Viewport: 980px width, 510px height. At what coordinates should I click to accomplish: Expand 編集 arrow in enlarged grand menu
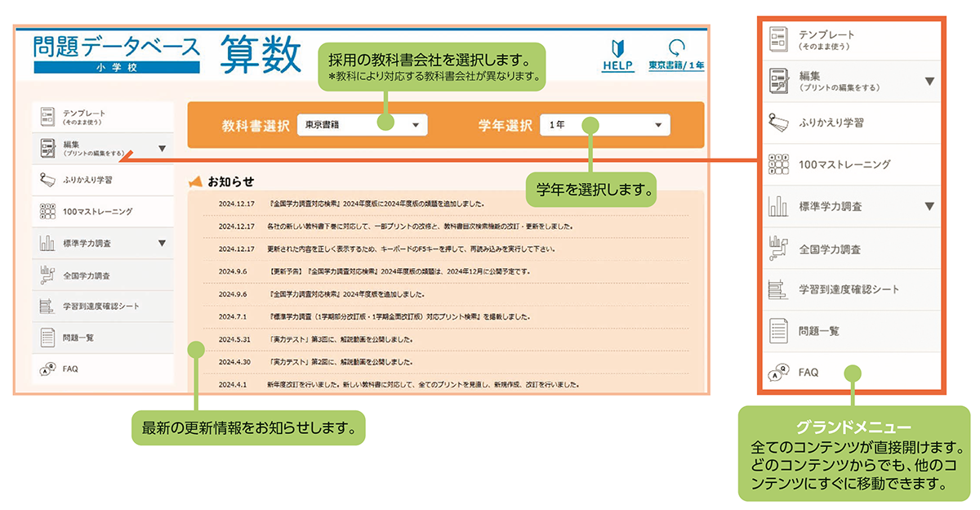click(x=929, y=81)
